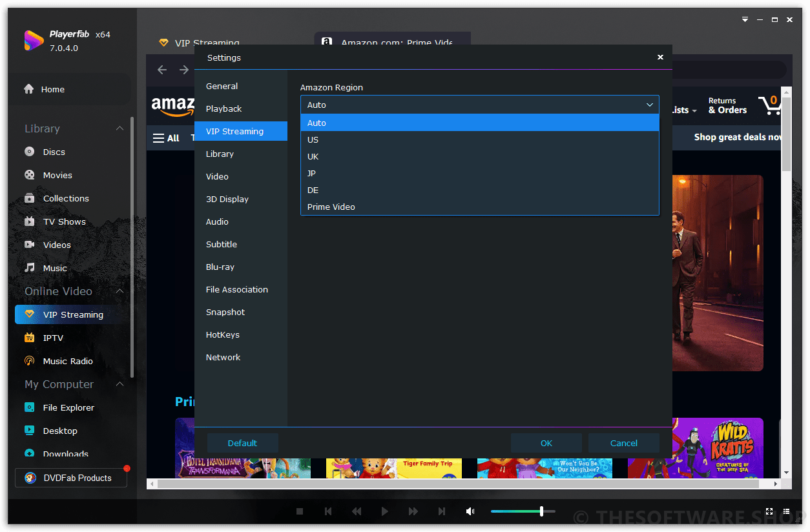Cancel the Settings dialog
Screen dimensions: 810x532
624,443
